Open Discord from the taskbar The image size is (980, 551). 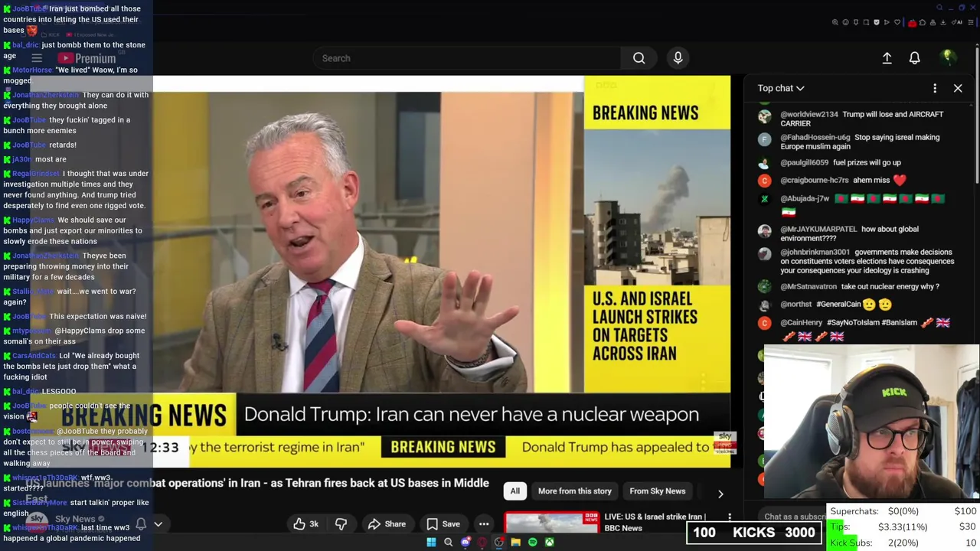(x=465, y=543)
